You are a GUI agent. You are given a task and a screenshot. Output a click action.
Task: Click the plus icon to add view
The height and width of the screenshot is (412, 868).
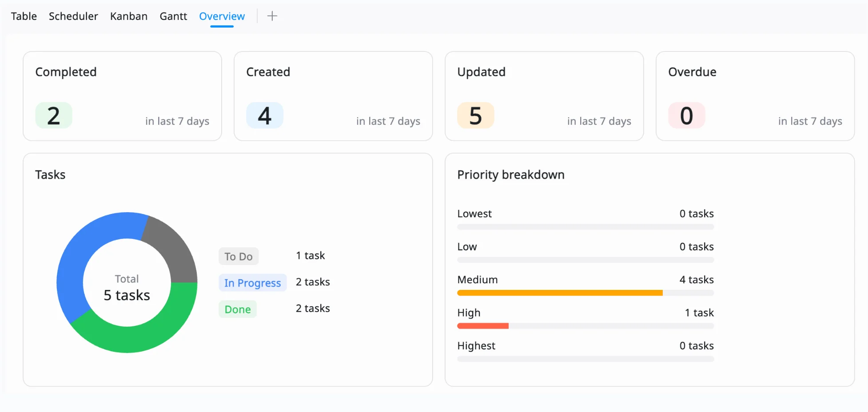(x=272, y=16)
